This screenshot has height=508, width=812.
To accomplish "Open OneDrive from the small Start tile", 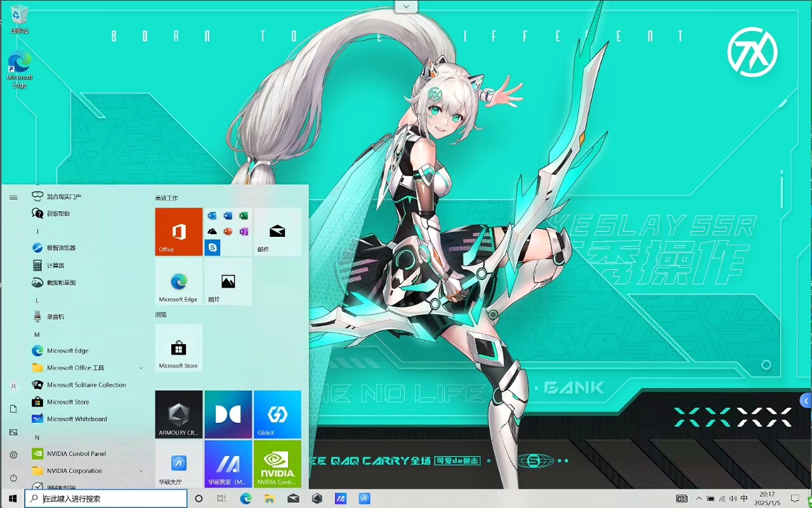I will tap(212, 231).
